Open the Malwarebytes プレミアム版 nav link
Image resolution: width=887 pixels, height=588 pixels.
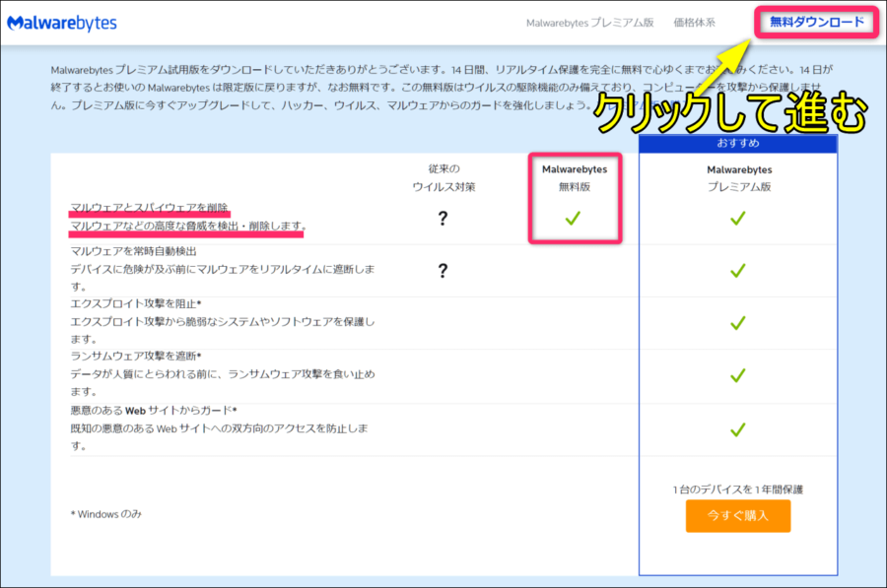tap(590, 23)
